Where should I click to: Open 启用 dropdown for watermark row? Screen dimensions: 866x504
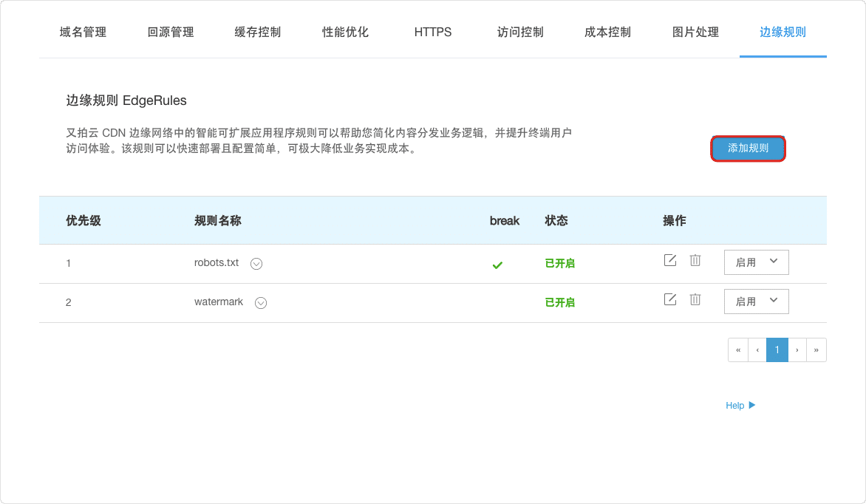756,302
